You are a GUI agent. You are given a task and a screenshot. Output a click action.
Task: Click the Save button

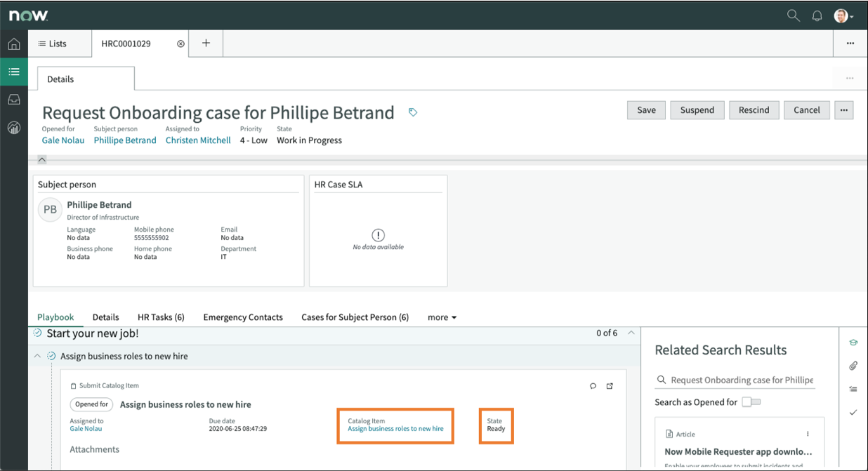(646, 110)
